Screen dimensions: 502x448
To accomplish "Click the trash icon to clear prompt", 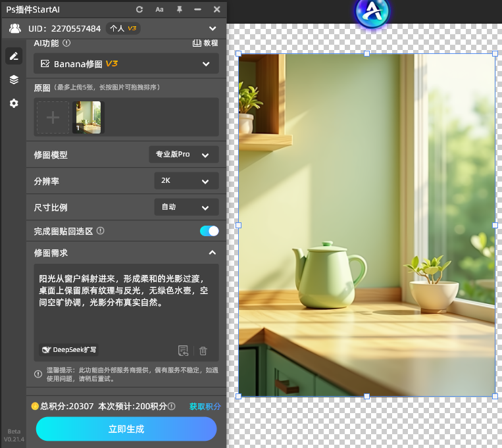I will (x=203, y=351).
